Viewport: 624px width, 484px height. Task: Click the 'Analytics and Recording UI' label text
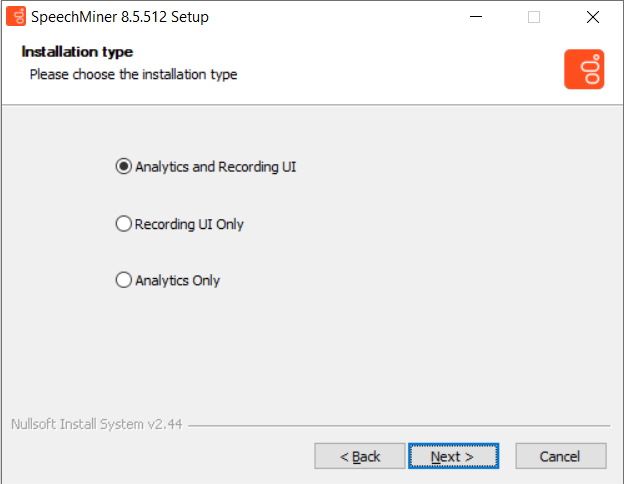tap(215, 167)
